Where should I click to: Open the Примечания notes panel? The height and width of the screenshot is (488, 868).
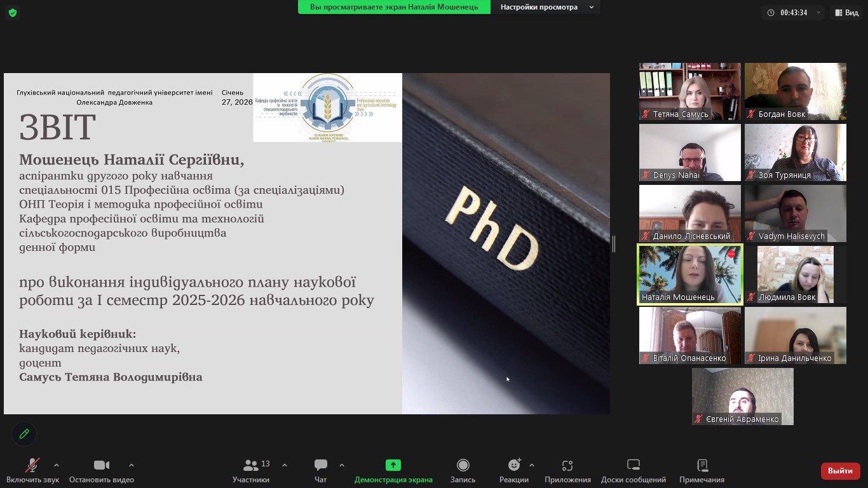pyautogui.click(x=702, y=471)
